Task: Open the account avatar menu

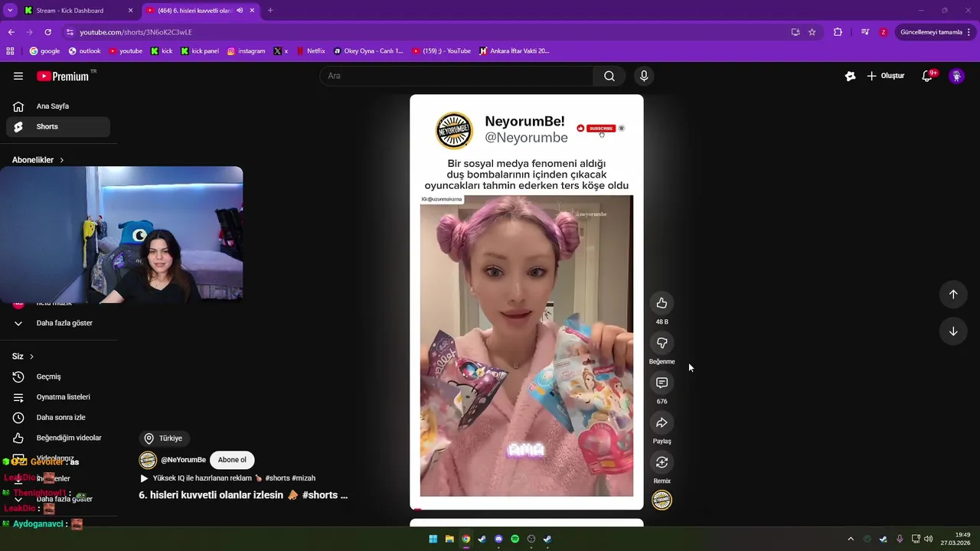Action: [956, 76]
